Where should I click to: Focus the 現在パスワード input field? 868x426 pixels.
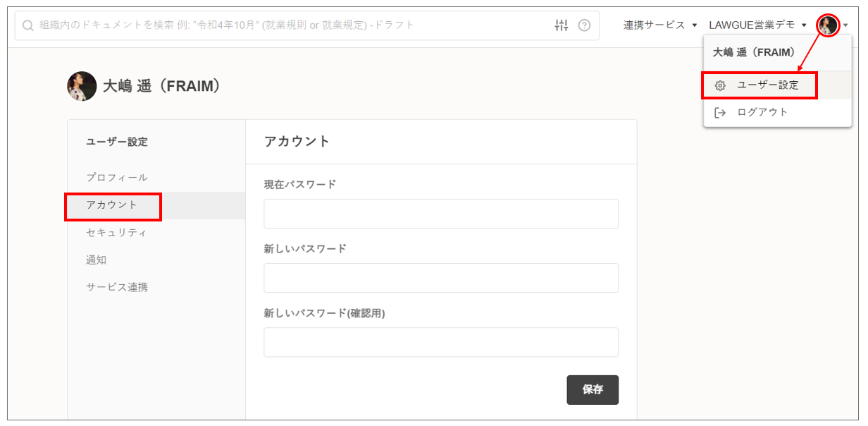tap(440, 214)
